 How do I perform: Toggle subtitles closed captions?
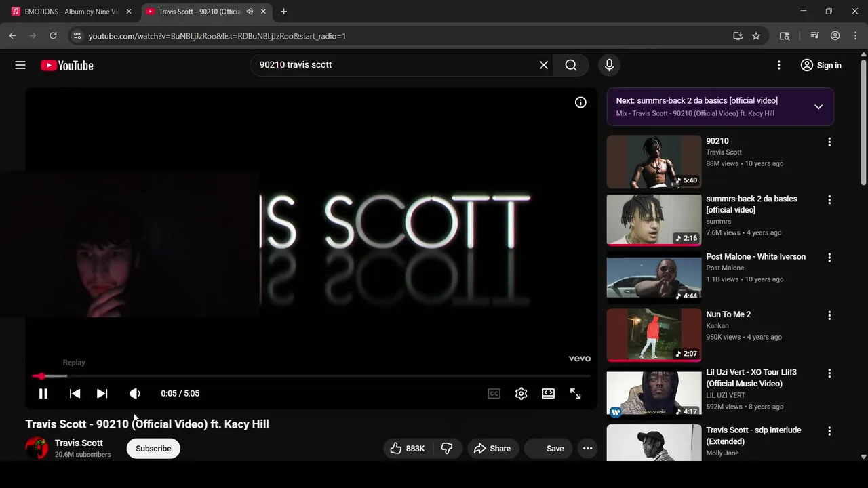coord(494,394)
